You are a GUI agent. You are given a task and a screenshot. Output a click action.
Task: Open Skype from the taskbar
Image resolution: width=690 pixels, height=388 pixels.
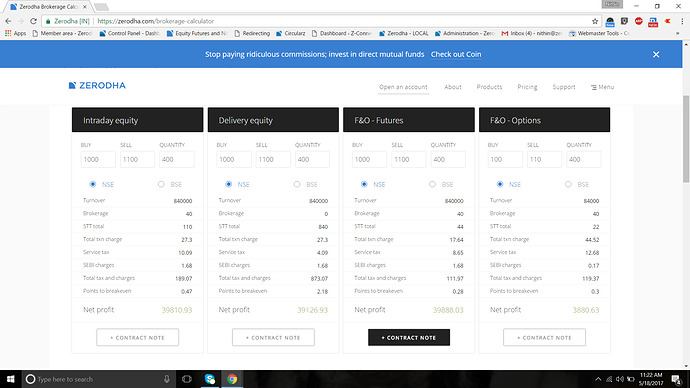pyautogui.click(x=210, y=379)
